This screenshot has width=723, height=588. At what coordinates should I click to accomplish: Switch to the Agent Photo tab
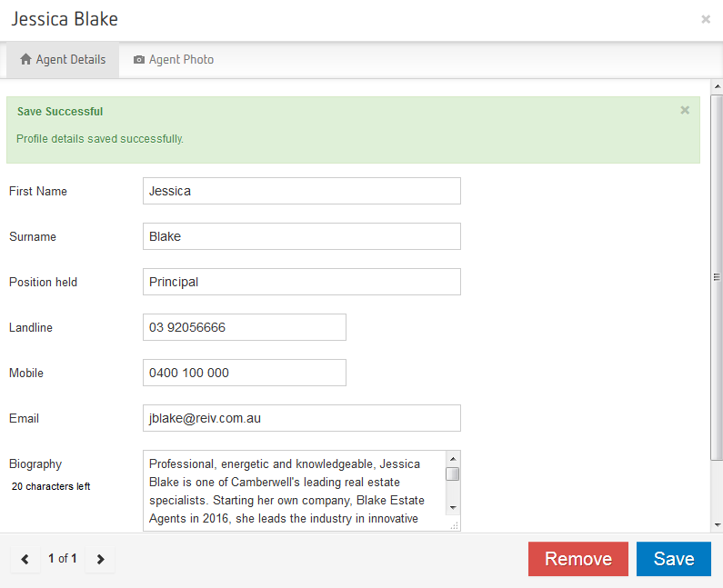174,60
